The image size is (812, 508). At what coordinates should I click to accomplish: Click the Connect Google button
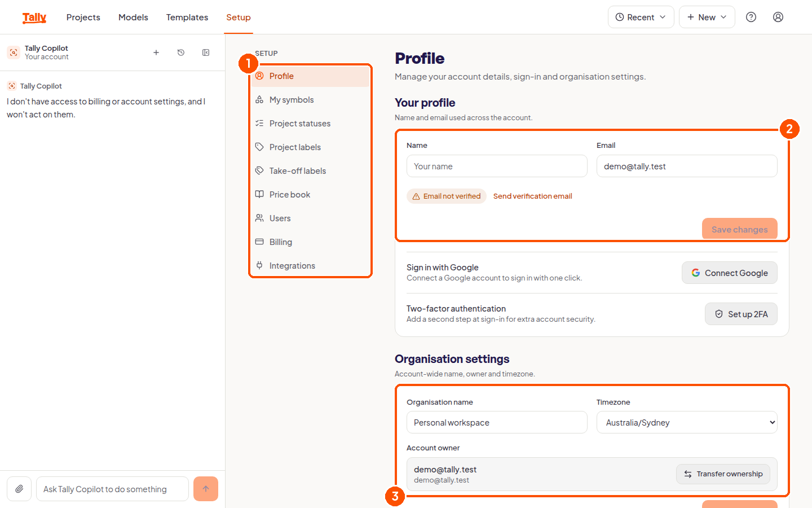point(730,273)
